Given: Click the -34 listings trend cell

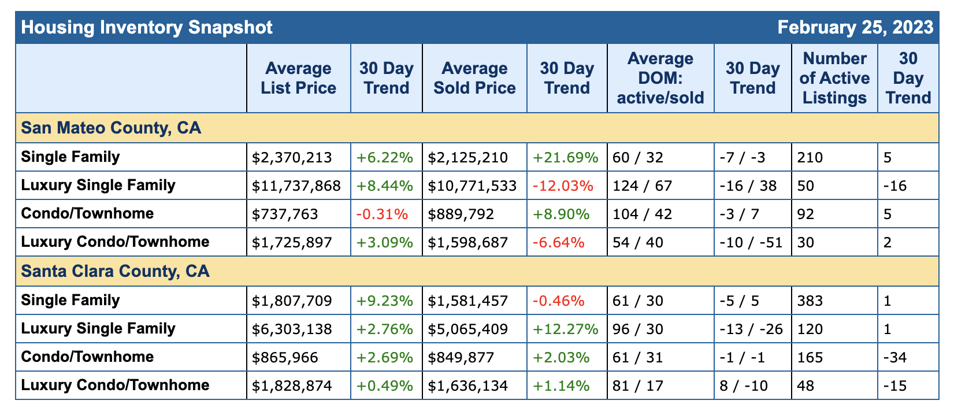Looking at the screenshot, I should 895,357.
